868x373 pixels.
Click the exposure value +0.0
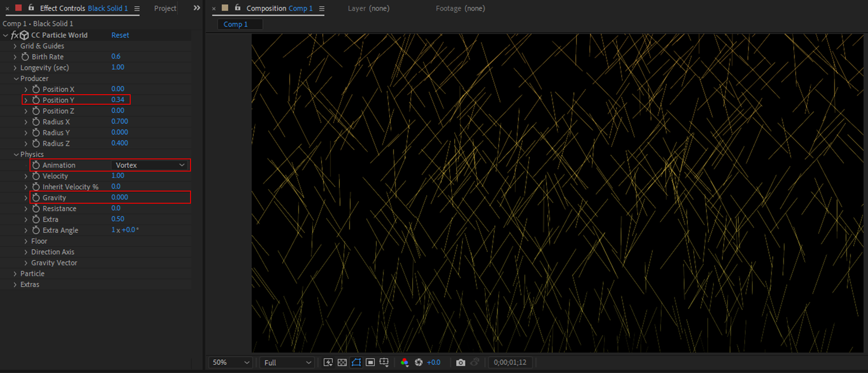pos(434,362)
